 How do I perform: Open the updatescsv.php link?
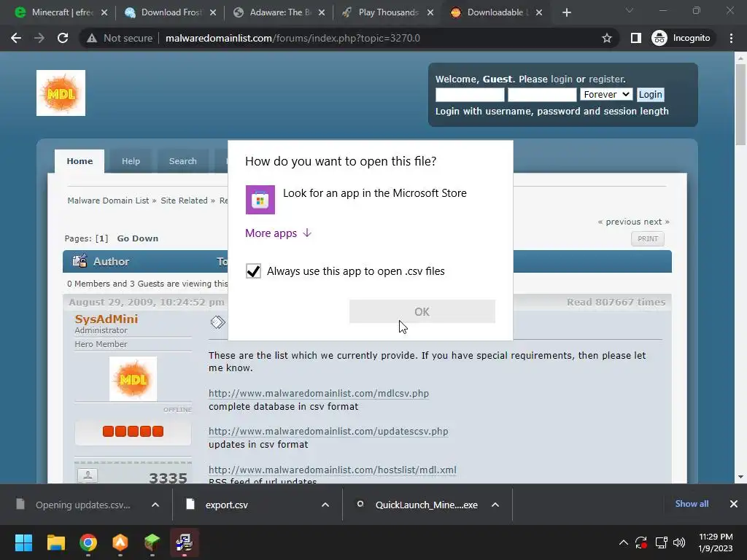click(x=328, y=432)
